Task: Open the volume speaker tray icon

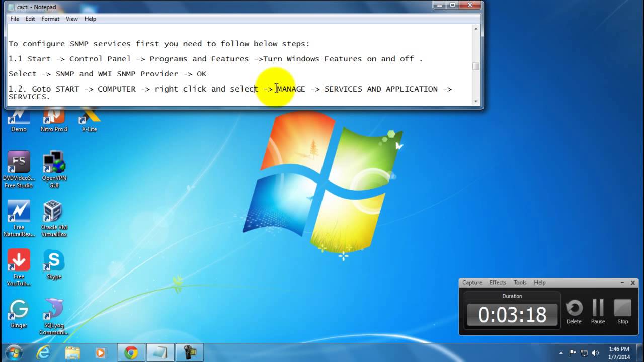Action: pyautogui.click(x=596, y=353)
